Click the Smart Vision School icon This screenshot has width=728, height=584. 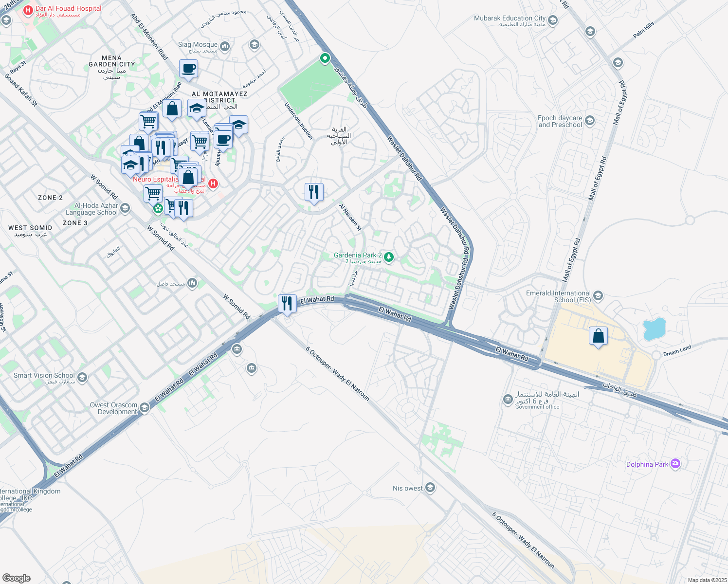point(82,377)
